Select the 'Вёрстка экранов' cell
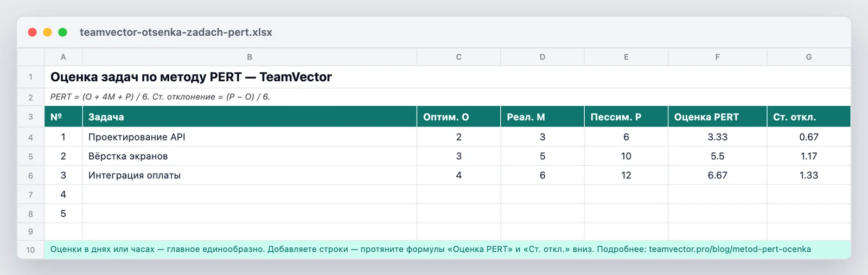 coord(250,156)
